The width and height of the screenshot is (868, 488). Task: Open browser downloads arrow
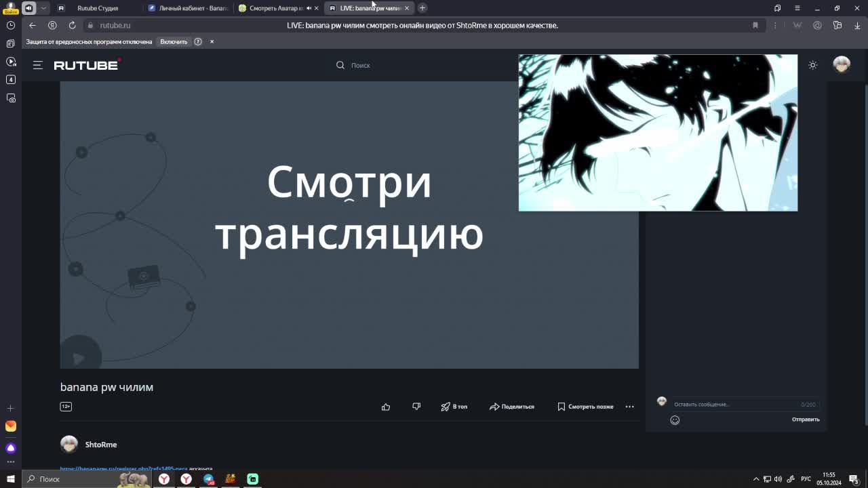point(857,25)
